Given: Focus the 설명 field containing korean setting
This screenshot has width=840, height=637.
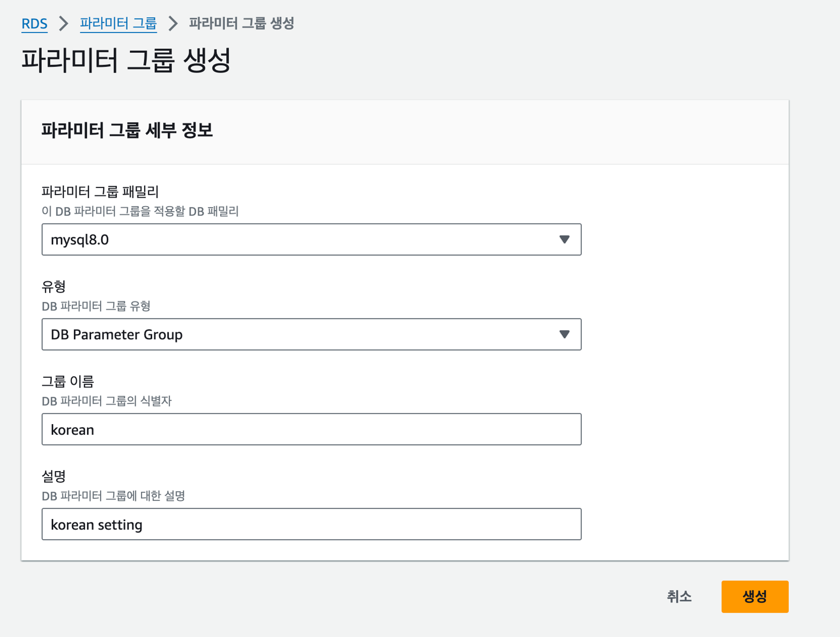Looking at the screenshot, I should click(311, 524).
